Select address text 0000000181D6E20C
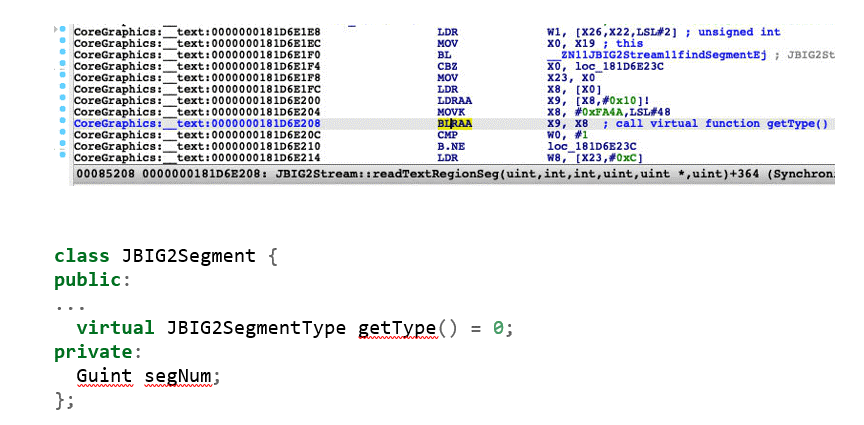The image size is (864, 425). pyautogui.click(x=266, y=135)
